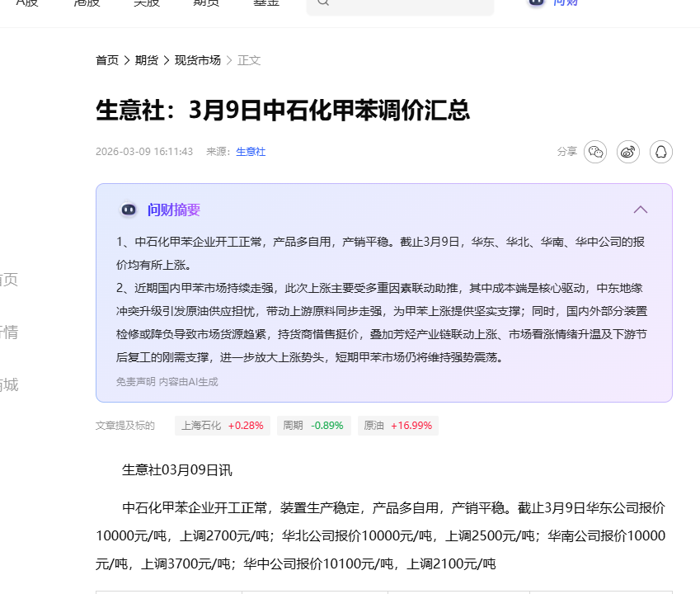700x594 pixels.
Task: Share article via Weibo icon
Action: [x=628, y=152]
